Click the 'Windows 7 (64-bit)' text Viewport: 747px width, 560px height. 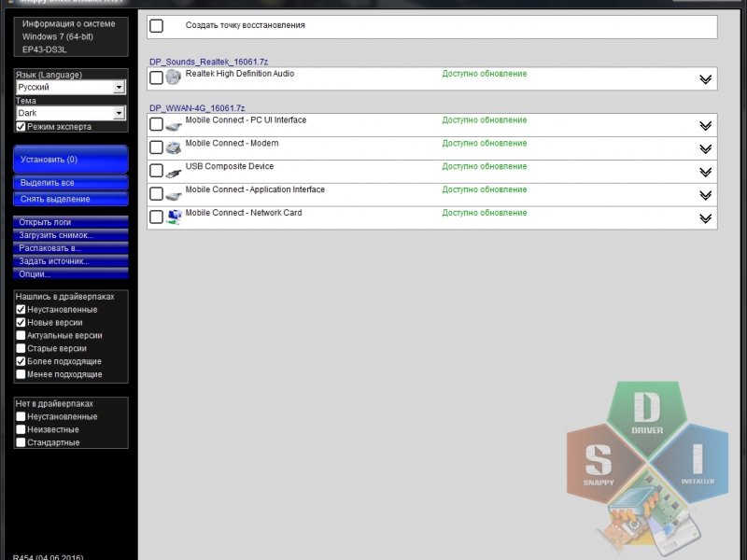point(58,36)
